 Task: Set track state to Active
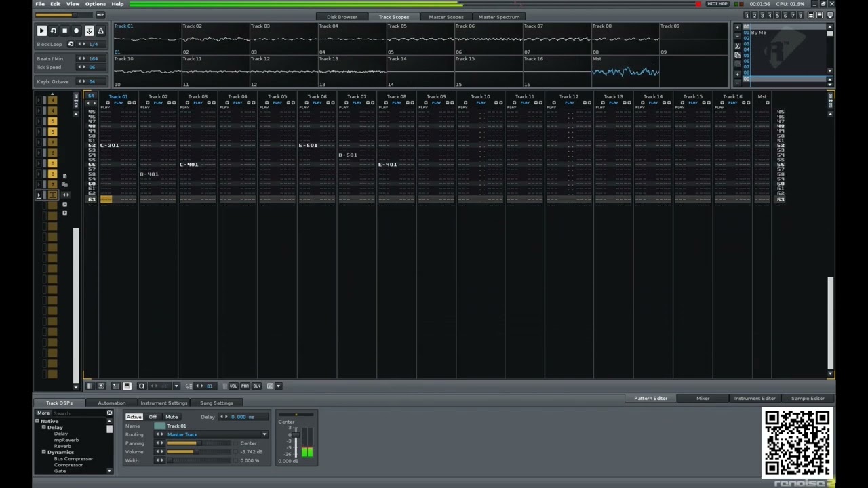(134, 417)
